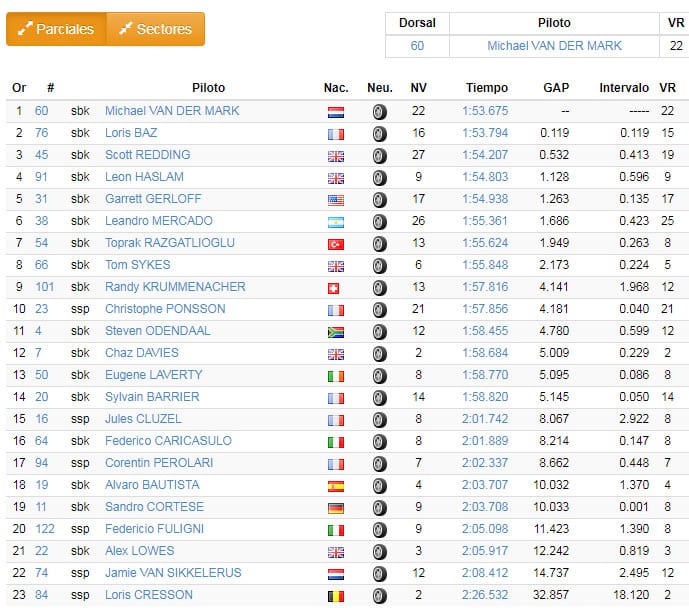This screenshot has height=608, width=689.
Task: Click Swiss flag beside Randy KRUMMENACHER
Action: point(336,287)
